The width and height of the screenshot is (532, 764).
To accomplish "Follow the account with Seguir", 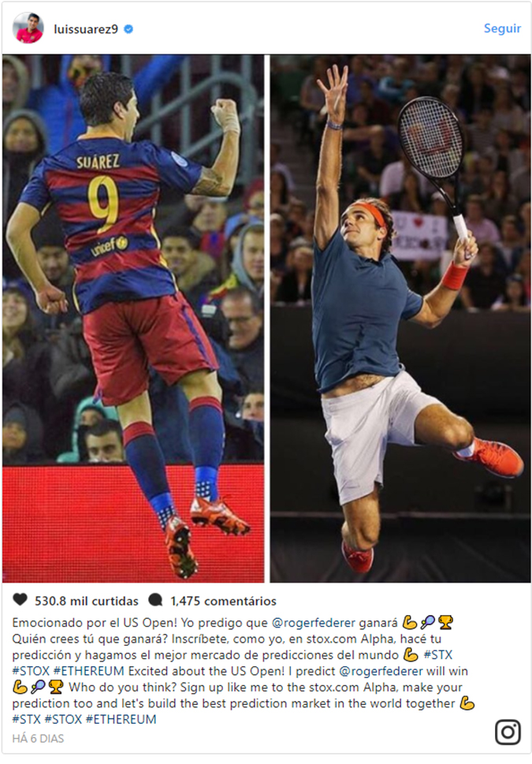I will [502, 28].
